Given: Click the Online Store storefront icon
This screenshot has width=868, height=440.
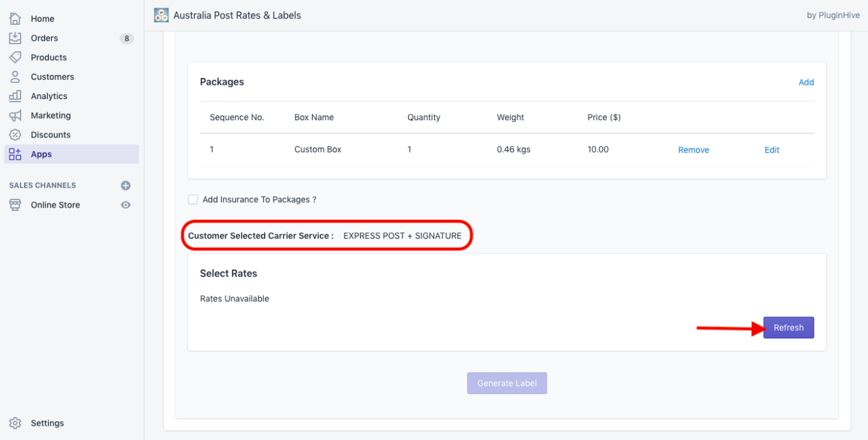Looking at the screenshot, I should pos(15,205).
